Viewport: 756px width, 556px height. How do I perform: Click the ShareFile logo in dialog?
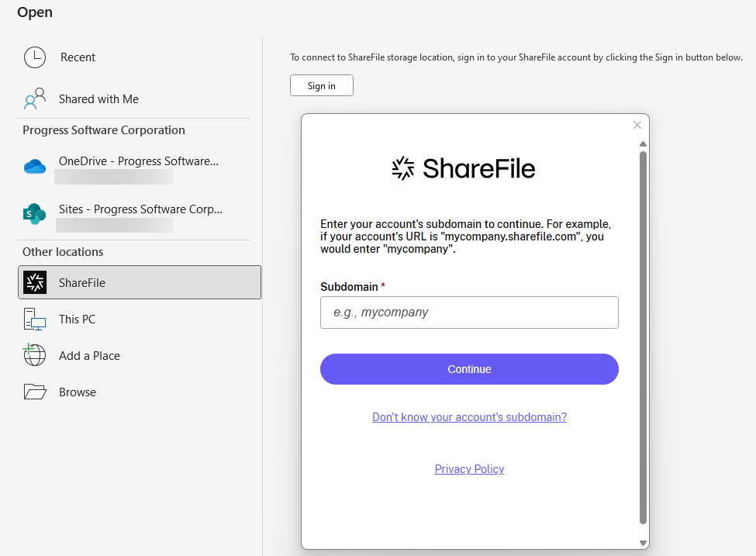(464, 168)
